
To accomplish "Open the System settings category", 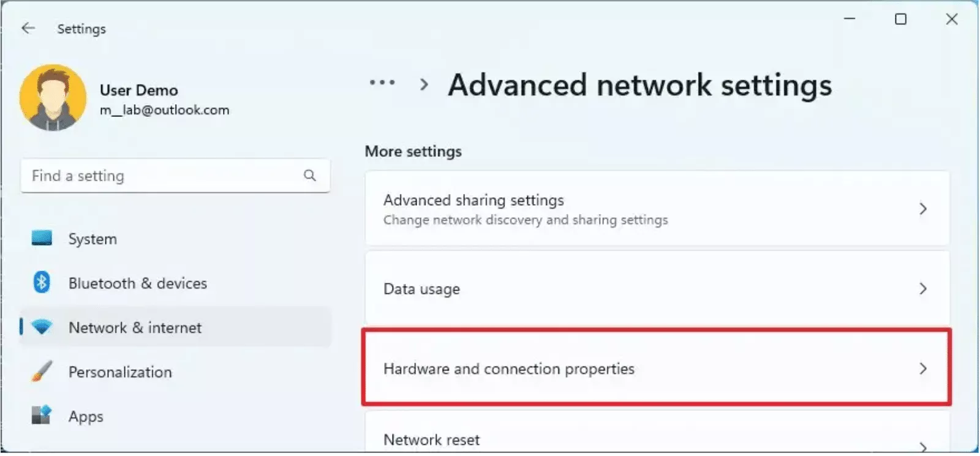I will (92, 239).
